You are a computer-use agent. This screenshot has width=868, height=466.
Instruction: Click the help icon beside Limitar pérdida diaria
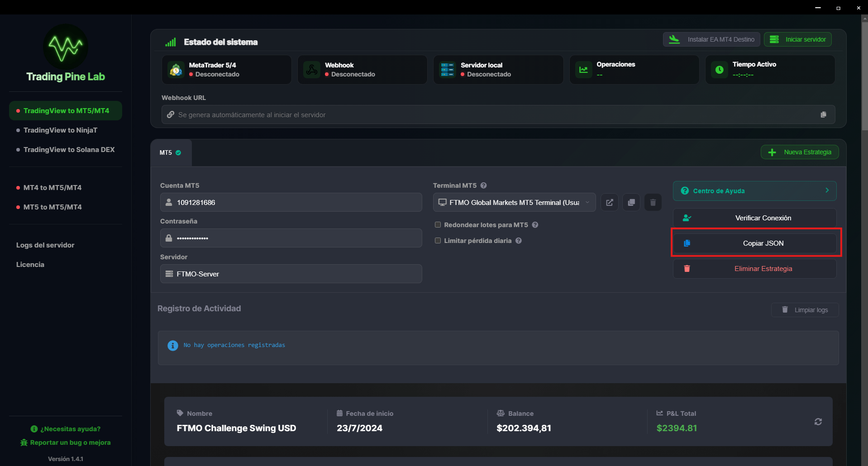tap(518, 241)
